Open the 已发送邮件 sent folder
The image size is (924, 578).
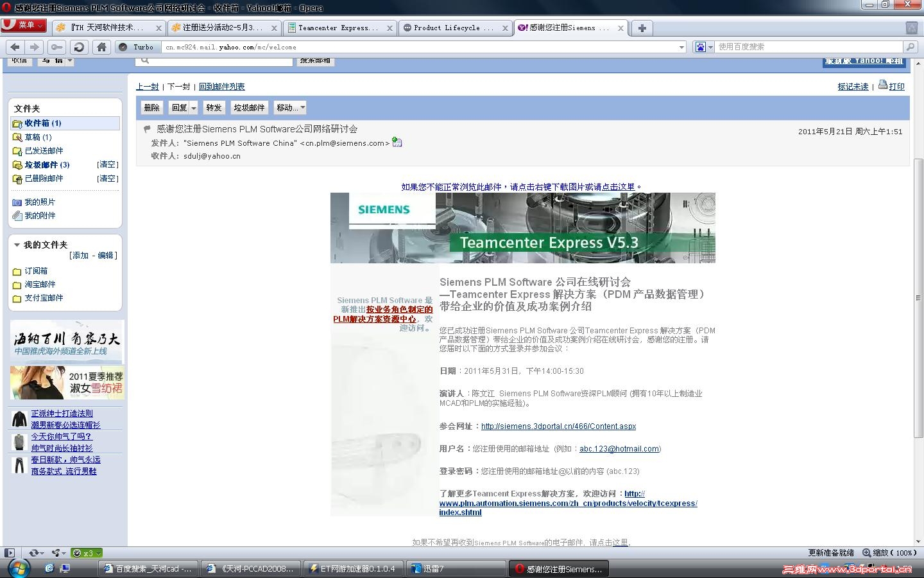[x=44, y=151]
